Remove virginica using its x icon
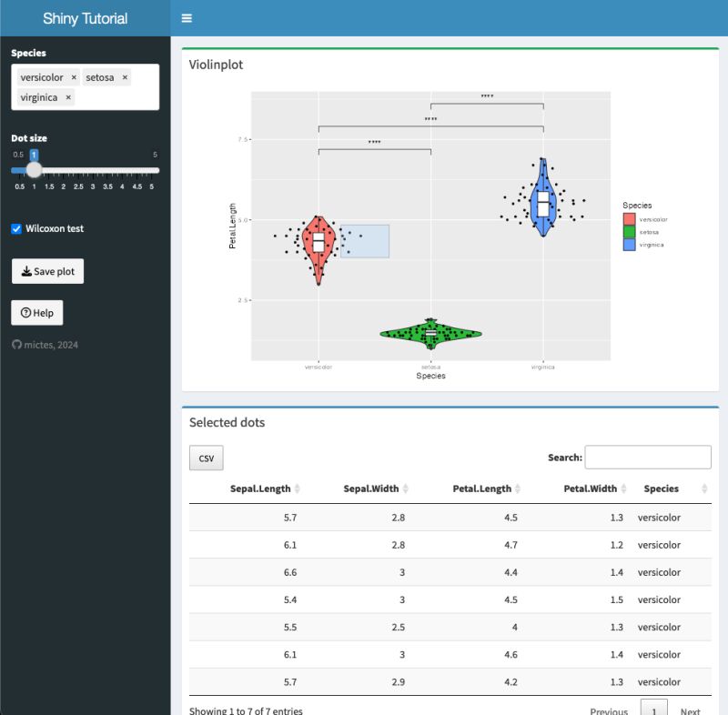 67,97
